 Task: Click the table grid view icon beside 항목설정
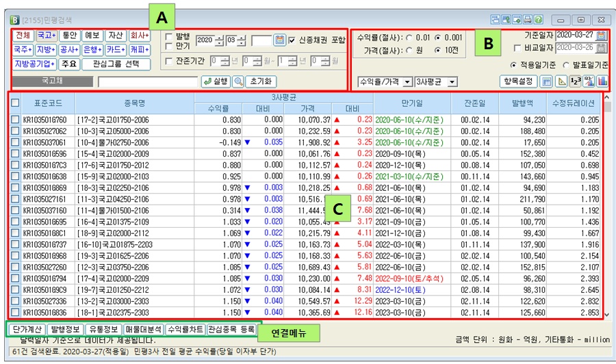(x=546, y=81)
